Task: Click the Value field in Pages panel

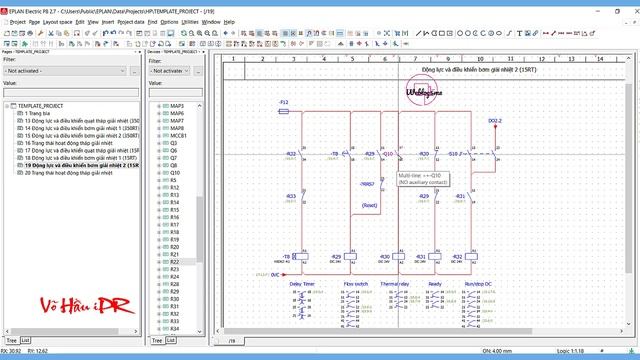Action: tap(71, 93)
